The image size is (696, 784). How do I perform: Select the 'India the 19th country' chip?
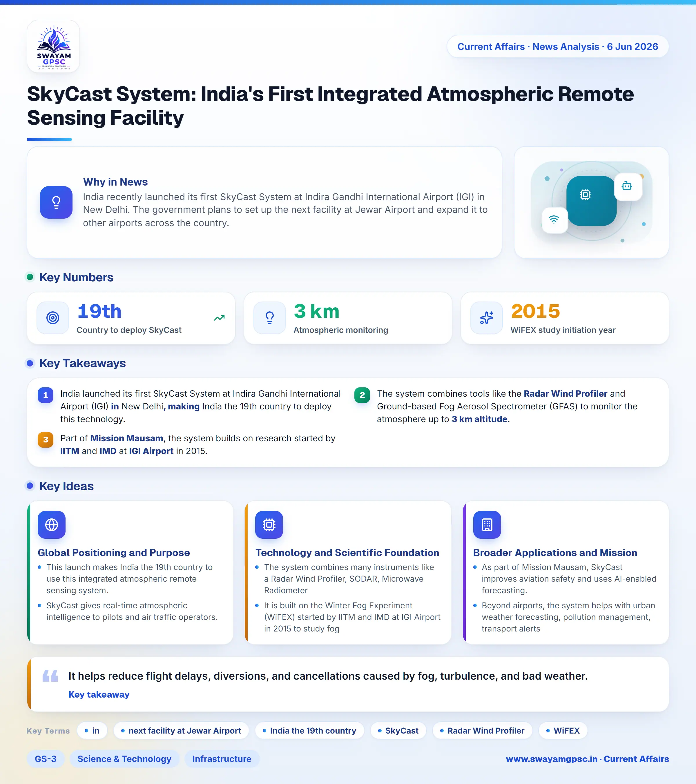coord(309,731)
